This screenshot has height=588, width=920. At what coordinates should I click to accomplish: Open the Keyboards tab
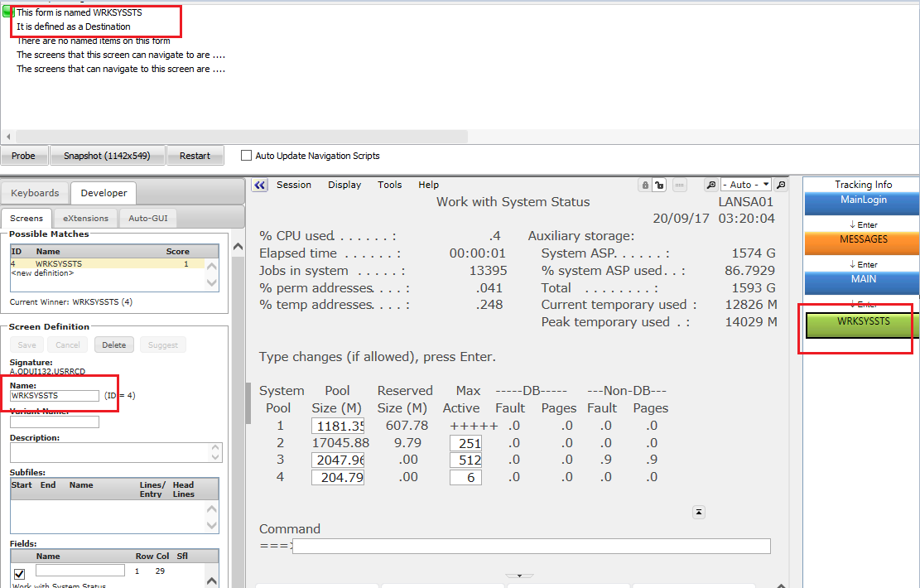tap(35, 193)
